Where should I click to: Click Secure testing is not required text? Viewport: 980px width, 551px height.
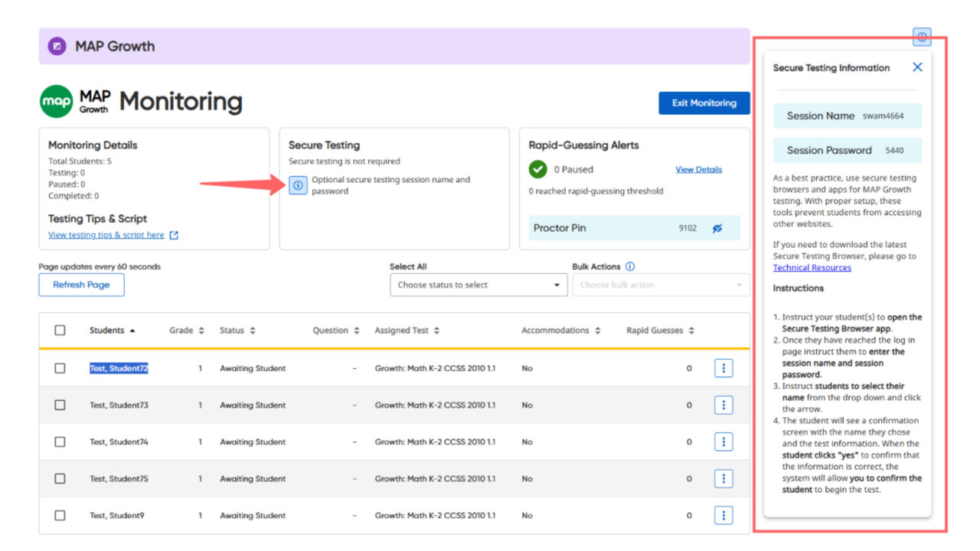[x=344, y=161]
